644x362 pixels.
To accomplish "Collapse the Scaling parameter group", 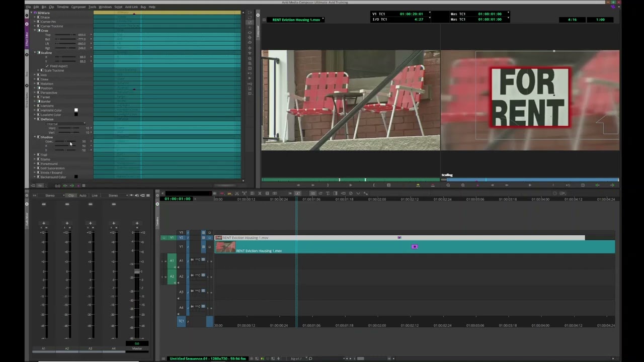I will (35, 53).
